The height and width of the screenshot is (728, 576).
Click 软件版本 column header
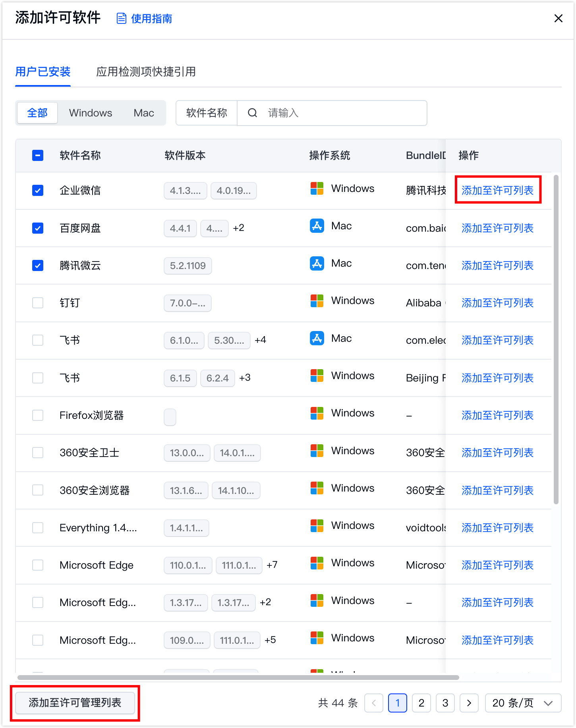185,155
